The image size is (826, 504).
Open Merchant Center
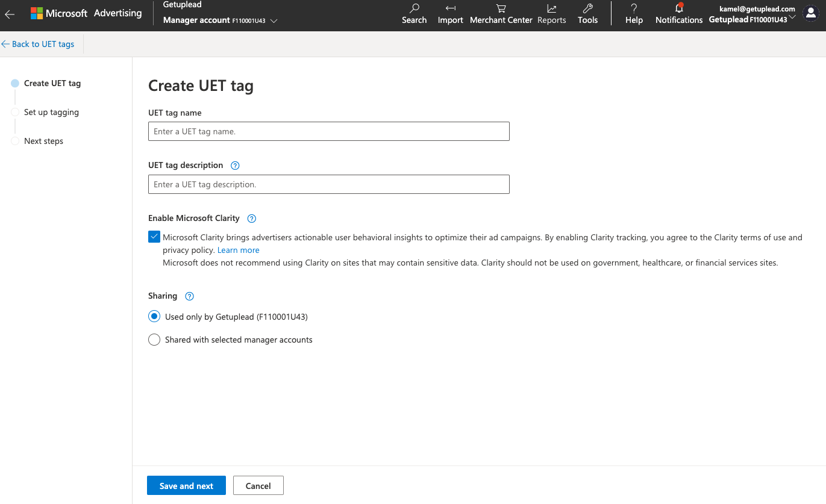click(501, 14)
